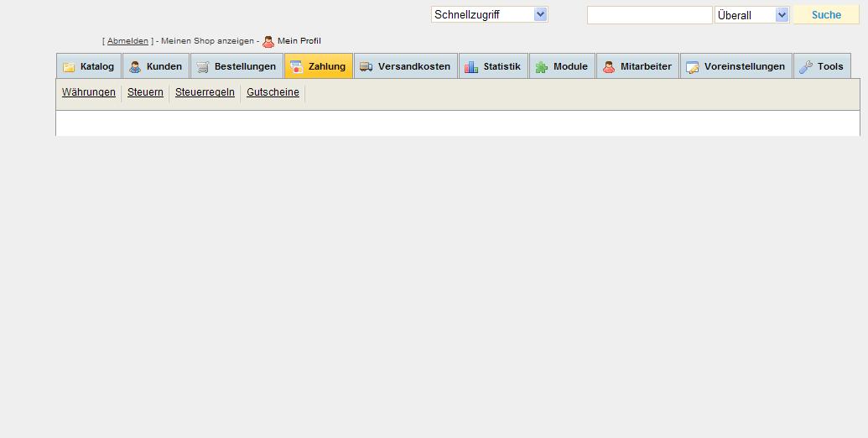This screenshot has width=868, height=438.
Task: Click the Statistik bar chart icon
Action: 471,67
